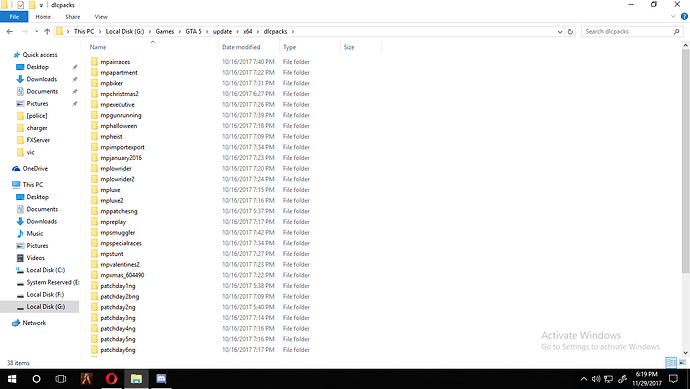Open the File menu tab
The width and height of the screenshot is (690, 389).
click(x=14, y=17)
